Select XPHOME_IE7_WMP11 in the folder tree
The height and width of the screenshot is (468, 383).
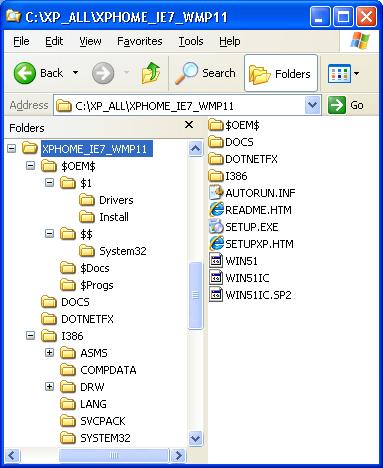point(97,149)
